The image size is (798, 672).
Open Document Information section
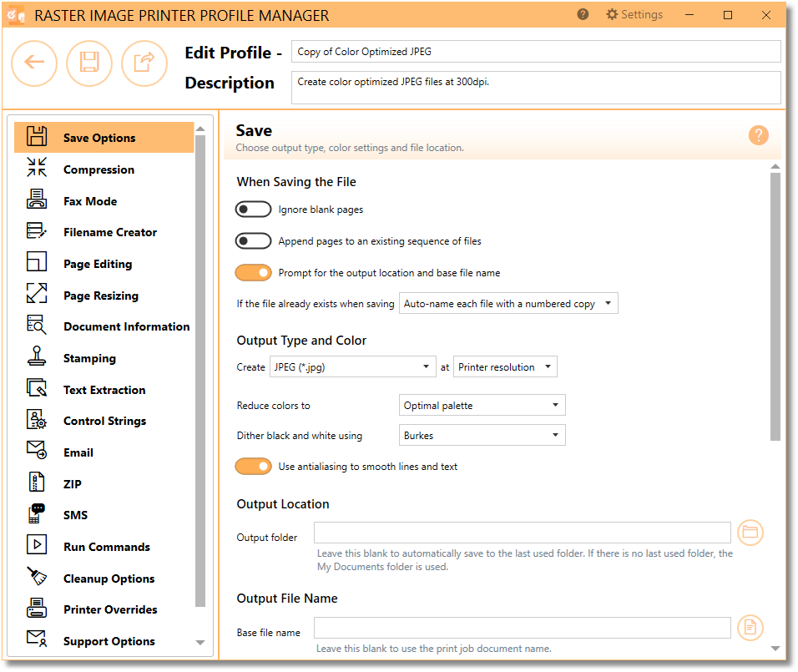(127, 326)
